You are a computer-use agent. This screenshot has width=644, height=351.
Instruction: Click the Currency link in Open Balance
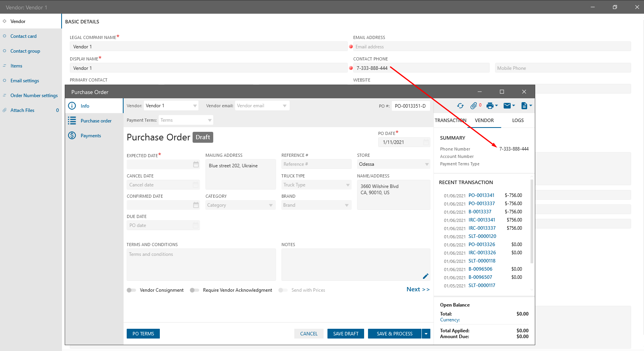pyautogui.click(x=450, y=320)
